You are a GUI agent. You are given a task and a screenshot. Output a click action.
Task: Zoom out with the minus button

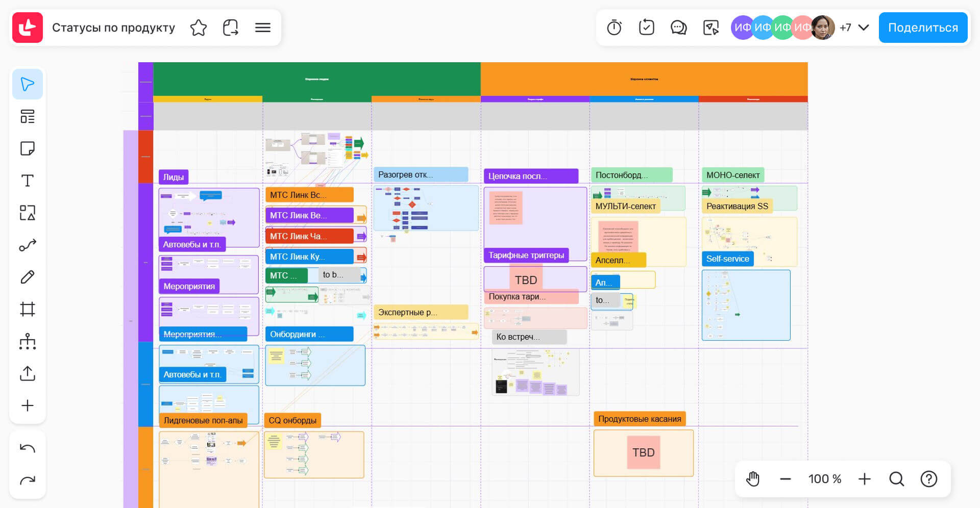point(786,479)
